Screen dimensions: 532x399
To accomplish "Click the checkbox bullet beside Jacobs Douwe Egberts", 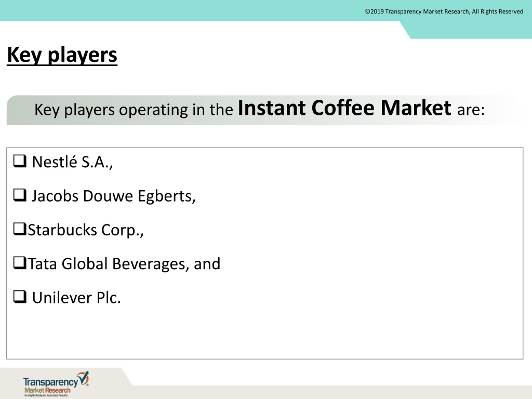I will (20, 195).
